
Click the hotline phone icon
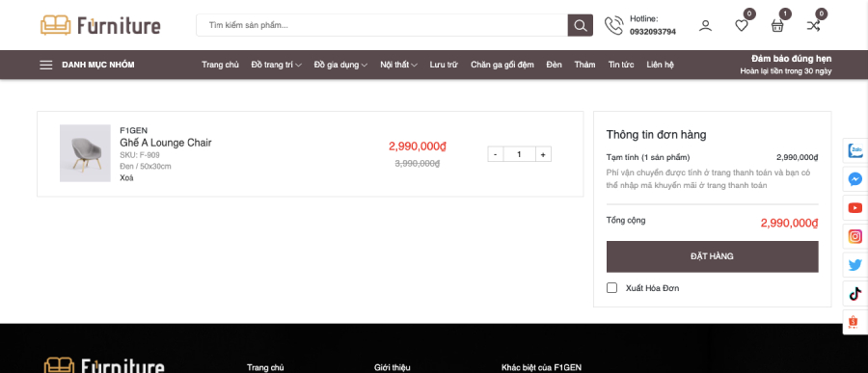(613, 25)
